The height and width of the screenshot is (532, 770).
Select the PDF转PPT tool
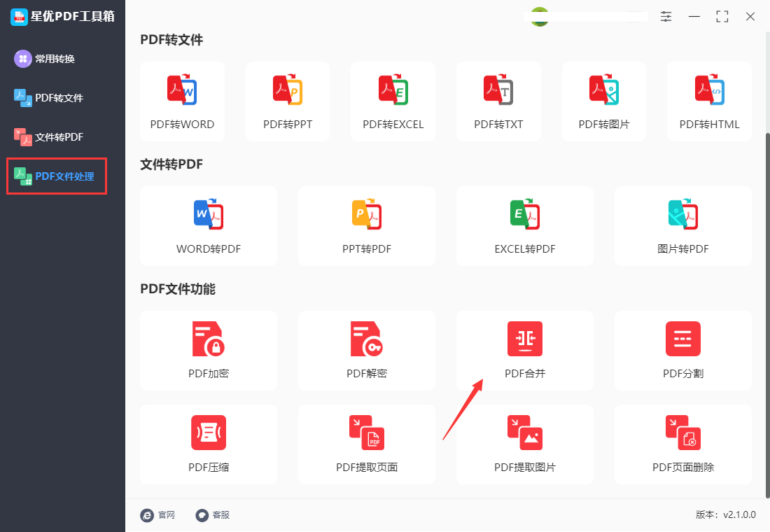(288, 101)
